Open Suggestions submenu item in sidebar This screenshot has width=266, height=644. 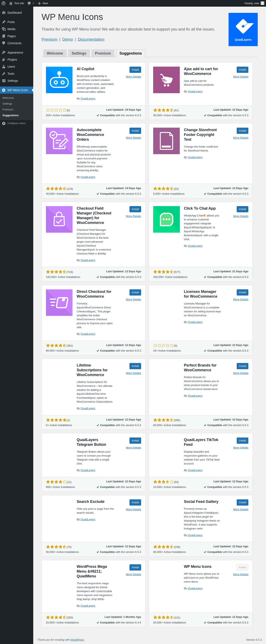11,115
